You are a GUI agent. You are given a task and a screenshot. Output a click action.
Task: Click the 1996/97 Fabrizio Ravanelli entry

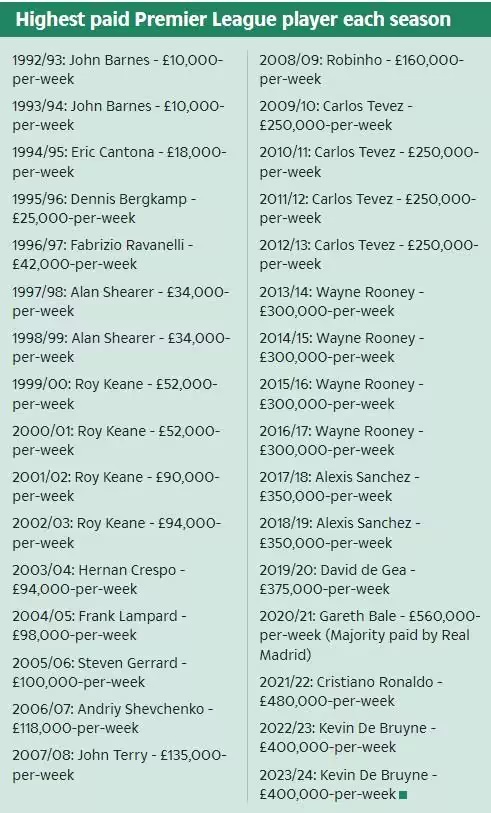pyautogui.click(x=103, y=254)
